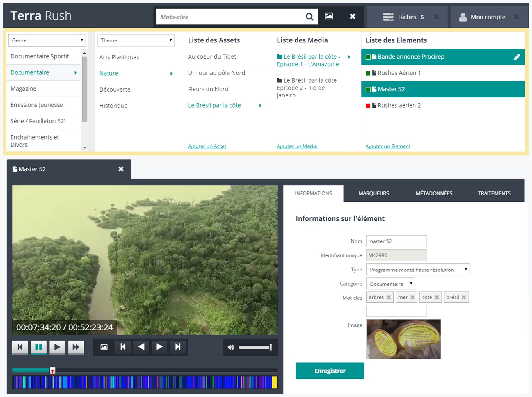Remove the brésil keyword tag
Screen dimensions: 532x397
464,297
